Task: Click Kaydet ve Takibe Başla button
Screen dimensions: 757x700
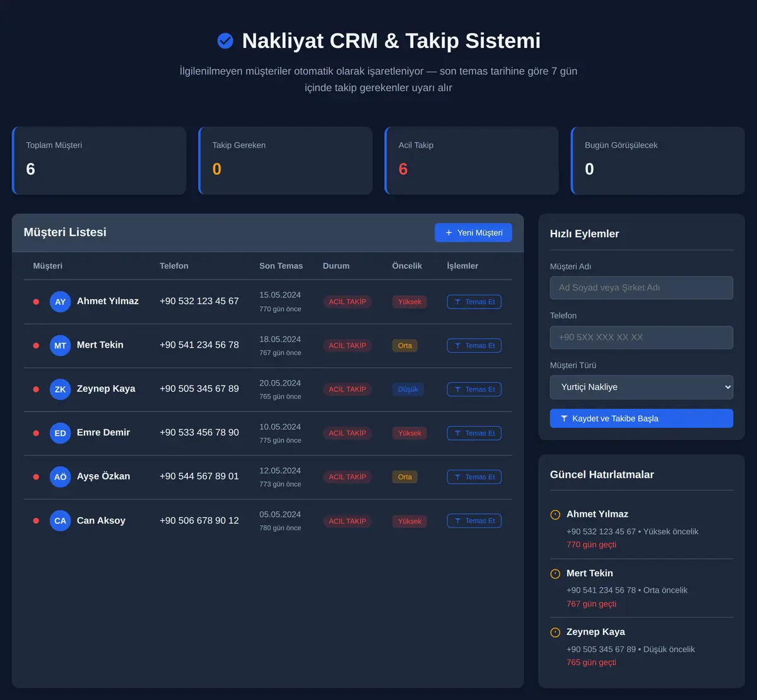Action: [x=642, y=418]
